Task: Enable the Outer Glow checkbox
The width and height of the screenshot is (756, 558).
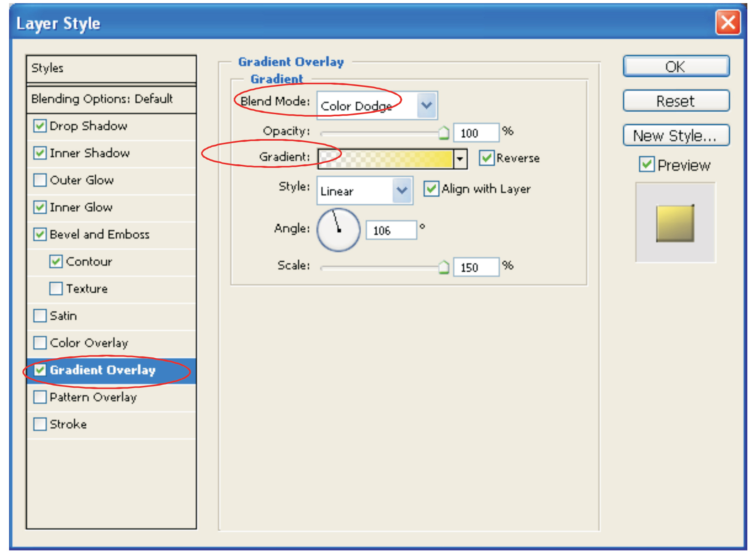Action: (40, 180)
